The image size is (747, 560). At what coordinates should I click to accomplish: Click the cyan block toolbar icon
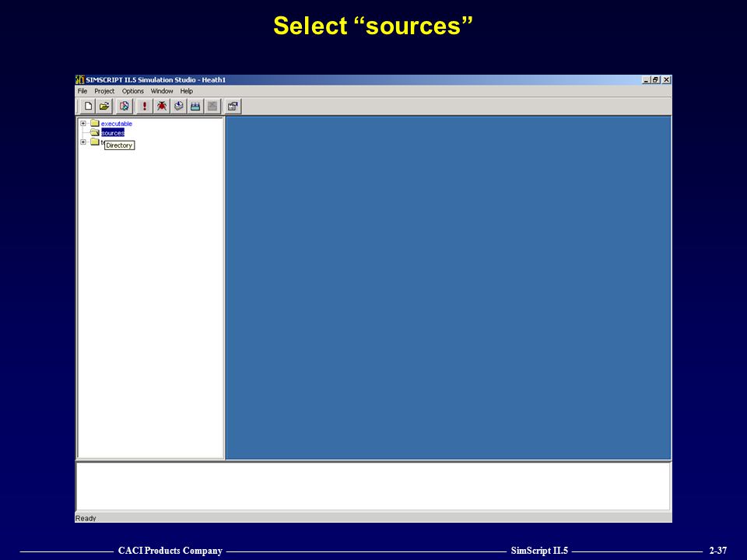[195, 107]
